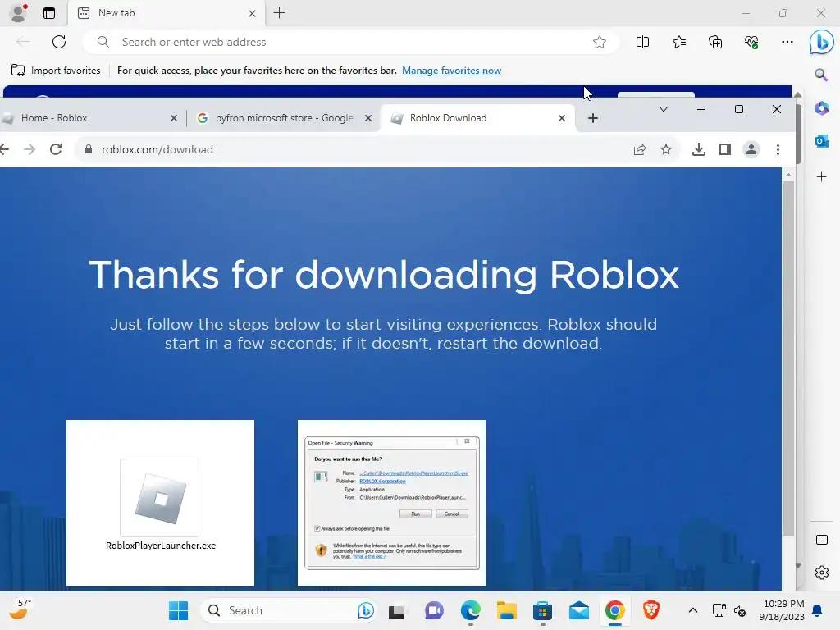840x630 pixels.
Task: Click taskbar Search box
Action: click(x=288, y=610)
